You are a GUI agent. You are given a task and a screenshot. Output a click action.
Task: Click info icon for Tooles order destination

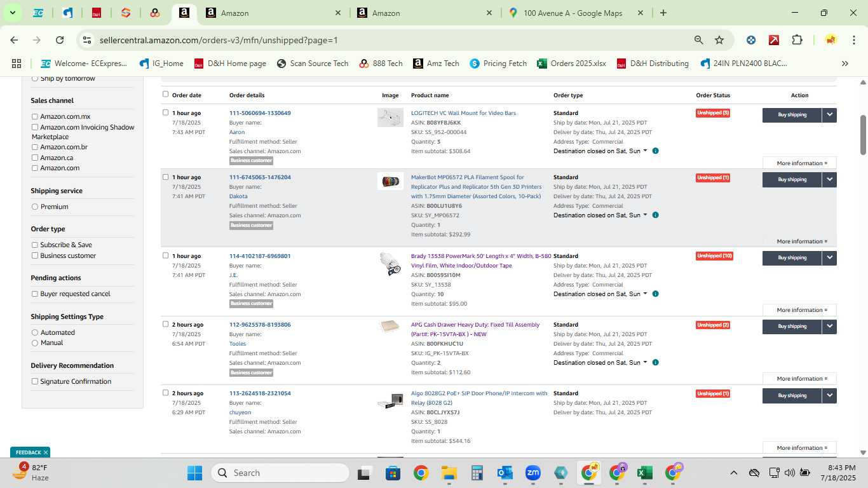655,362
